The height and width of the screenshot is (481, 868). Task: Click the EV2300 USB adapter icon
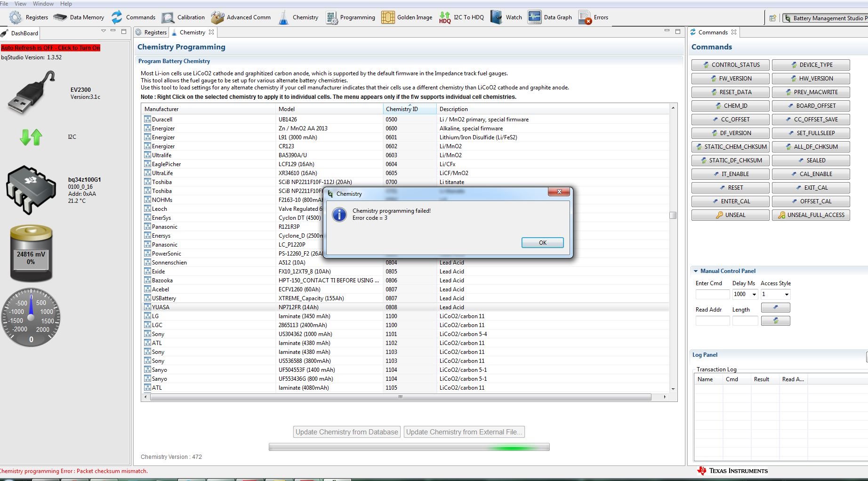[32, 92]
